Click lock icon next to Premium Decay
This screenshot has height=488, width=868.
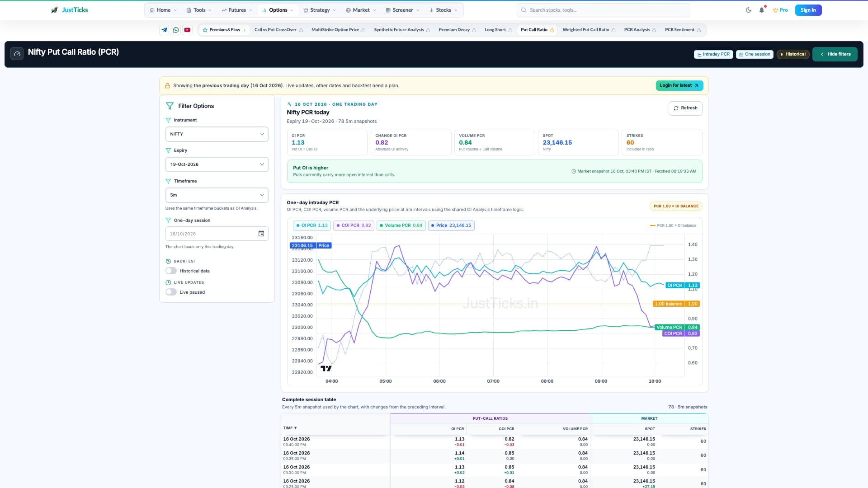pyautogui.click(x=474, y=30)
